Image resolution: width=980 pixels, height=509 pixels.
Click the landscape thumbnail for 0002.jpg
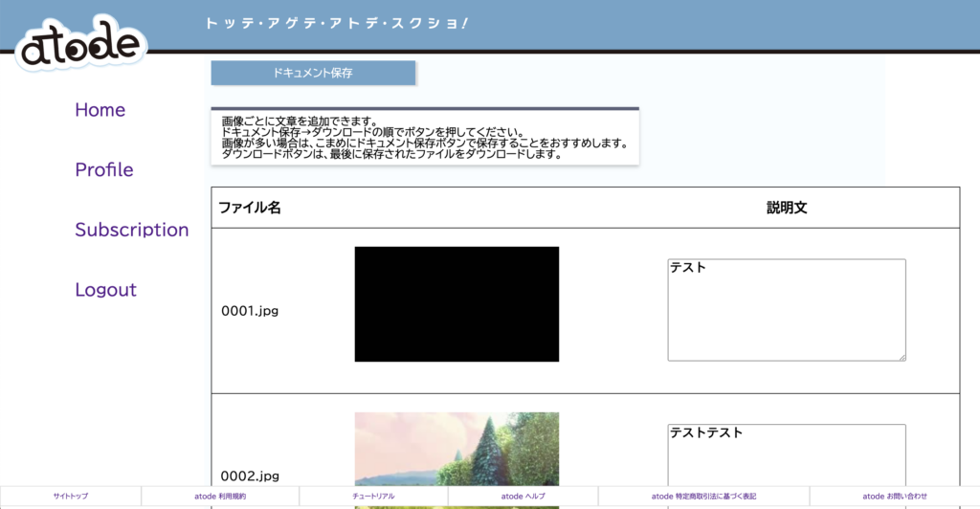click(x=457, y=449)
